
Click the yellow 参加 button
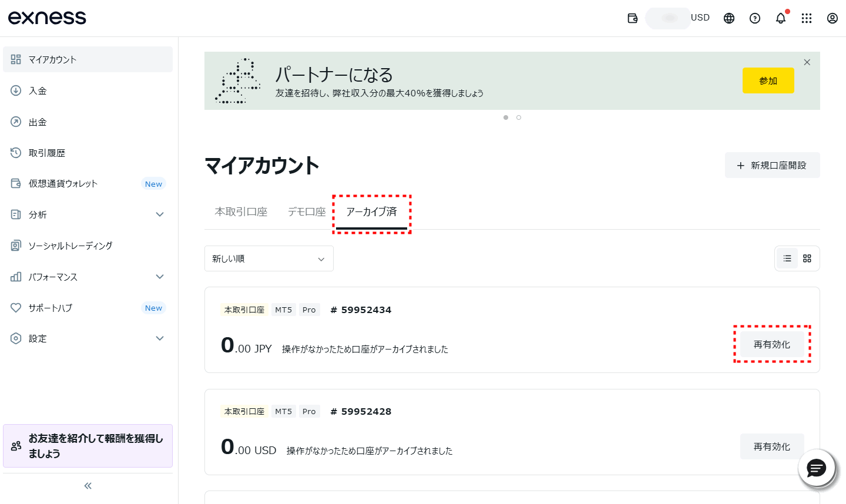click(768, 80)
